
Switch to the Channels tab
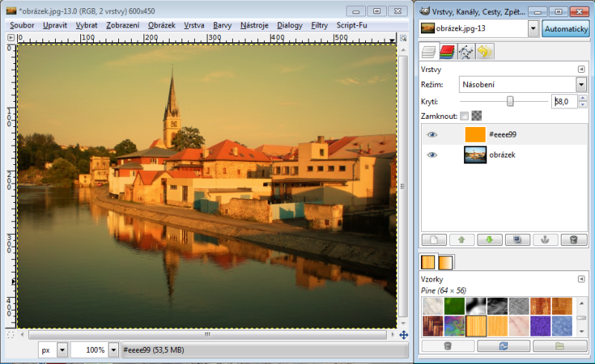(447, 52)
